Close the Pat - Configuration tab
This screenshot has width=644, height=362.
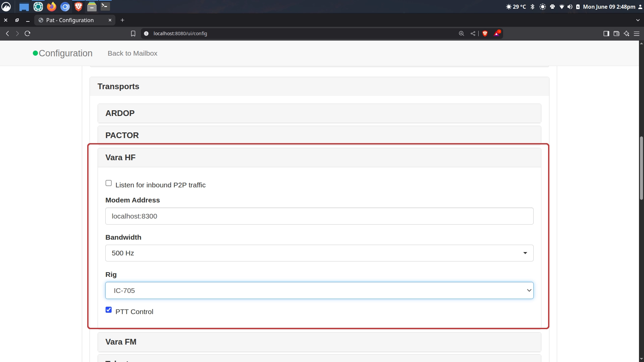point(110,20)
